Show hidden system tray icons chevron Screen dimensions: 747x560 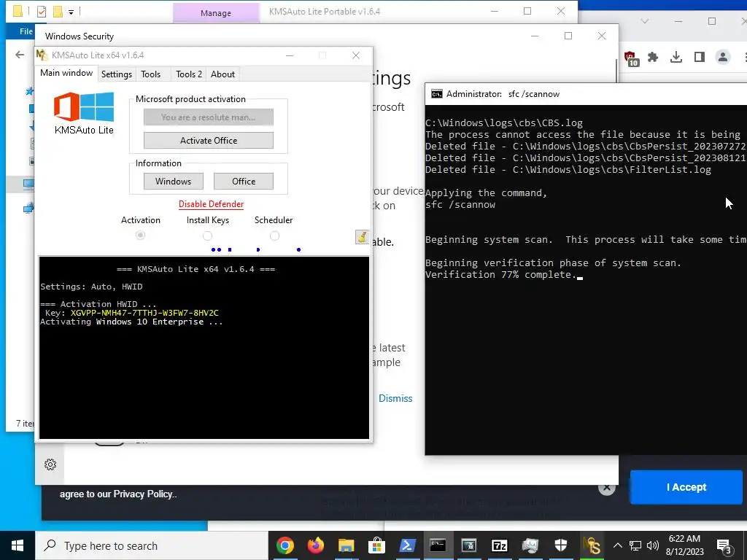617,545
